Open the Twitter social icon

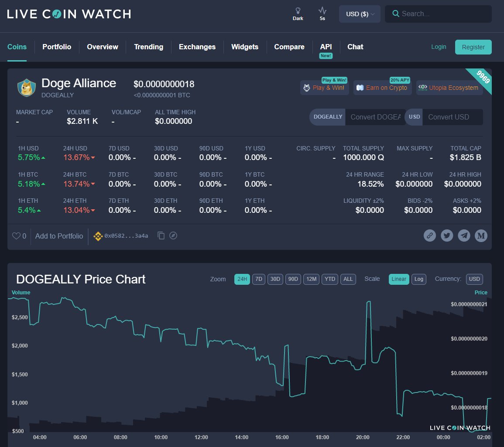point(447,235)
